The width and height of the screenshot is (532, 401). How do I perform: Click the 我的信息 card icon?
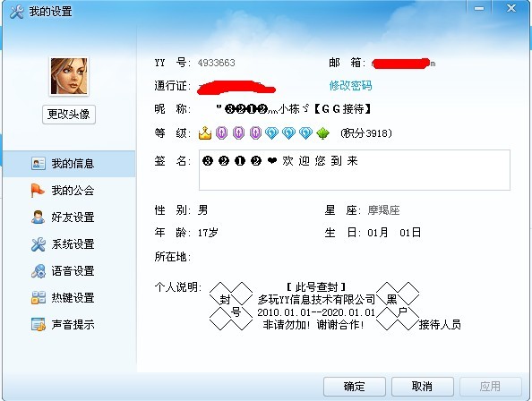click(39, 164)
